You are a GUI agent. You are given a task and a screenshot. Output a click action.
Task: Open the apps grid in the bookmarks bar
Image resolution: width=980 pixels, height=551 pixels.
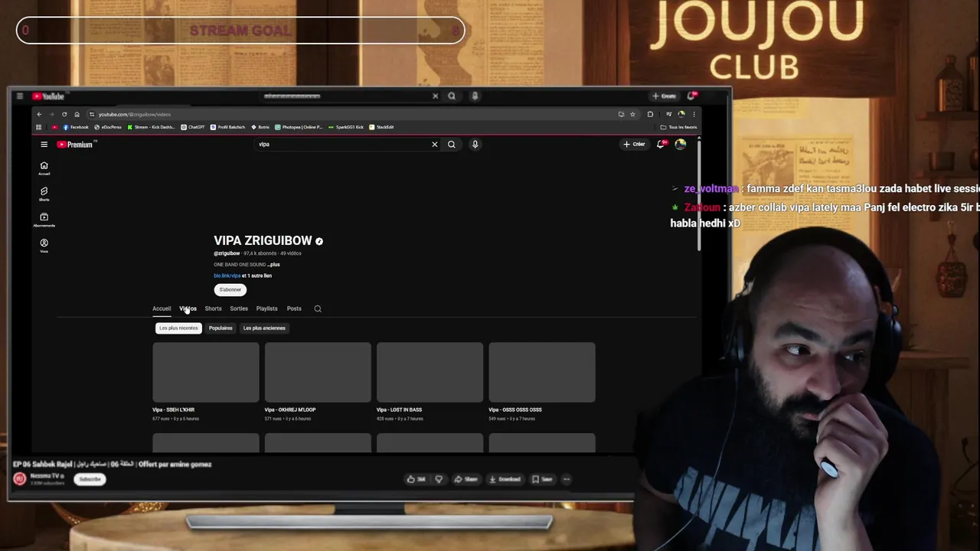[39, 127]
